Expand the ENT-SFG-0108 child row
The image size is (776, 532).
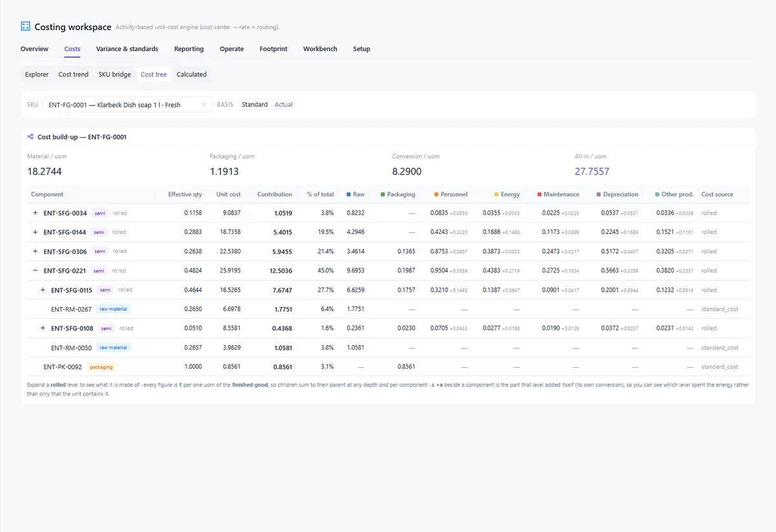click(x=43, y=328)
